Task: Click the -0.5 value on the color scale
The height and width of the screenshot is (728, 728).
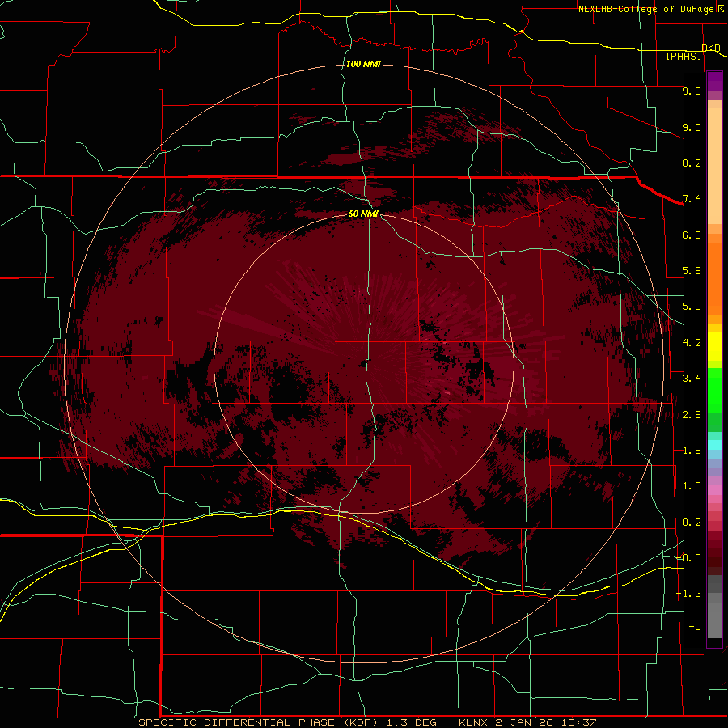Action: click(689, 558)
